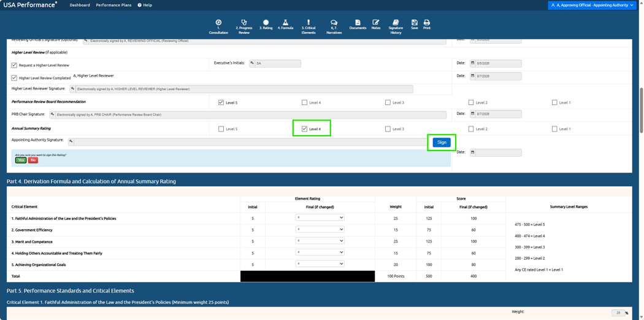Jump to the Rating section icon
Viewport: 644px width, 320px height.
click(266, 22)
